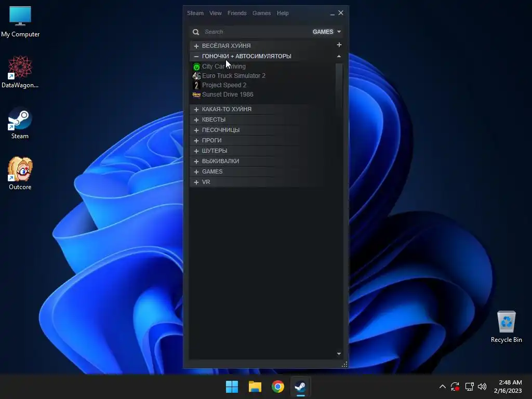This screenshot has height=399, width=532.
Task: Select Project Speed 2 game
Action: pos(224,85)
